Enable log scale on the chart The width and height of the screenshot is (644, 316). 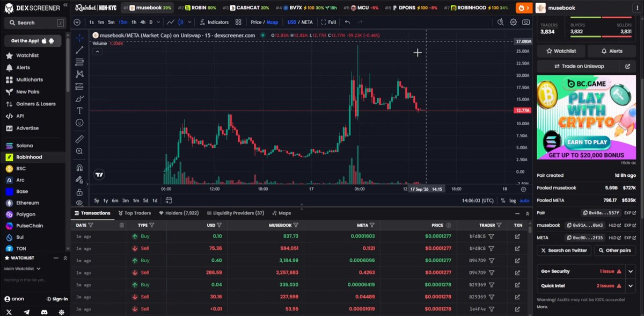(x=512, y=200)
